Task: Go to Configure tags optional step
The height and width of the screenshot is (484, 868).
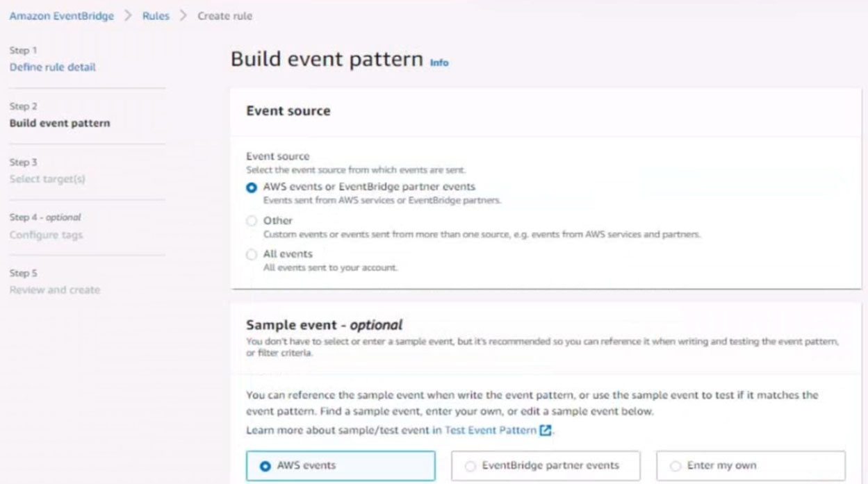Action: 46,235
